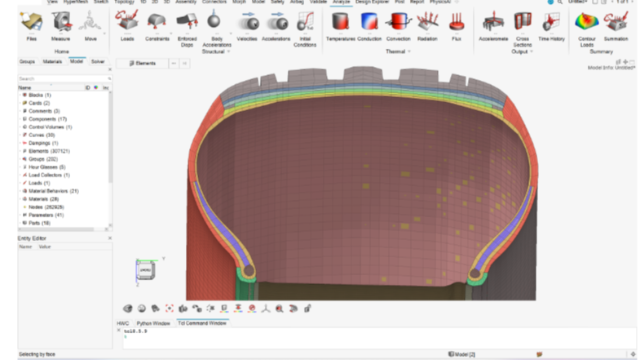Select Dampings (1) row
The image size is (640, 360).
(x=43, y=143)
